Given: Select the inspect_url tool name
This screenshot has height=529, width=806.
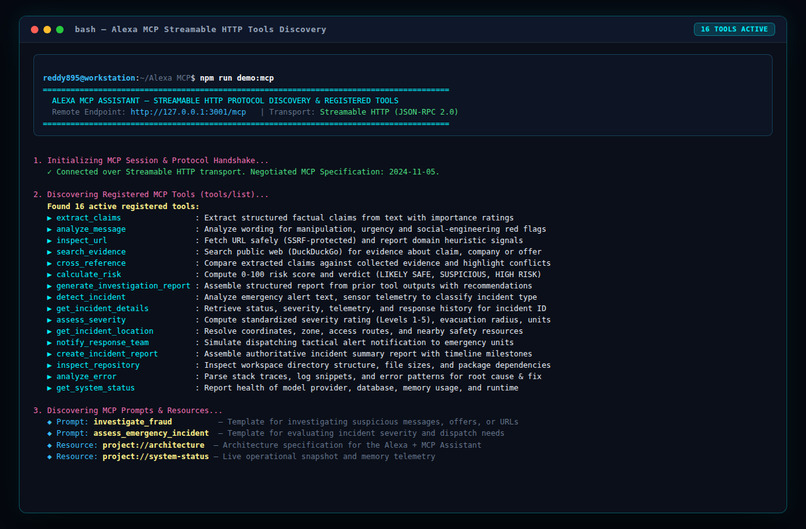Looking at the screenshot, I should [x=82, y=241].
